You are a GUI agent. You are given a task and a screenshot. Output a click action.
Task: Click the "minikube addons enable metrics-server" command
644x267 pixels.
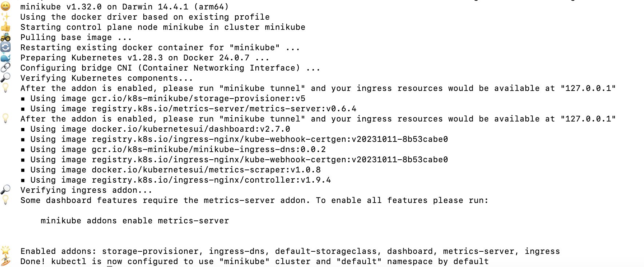pos(135,221)
